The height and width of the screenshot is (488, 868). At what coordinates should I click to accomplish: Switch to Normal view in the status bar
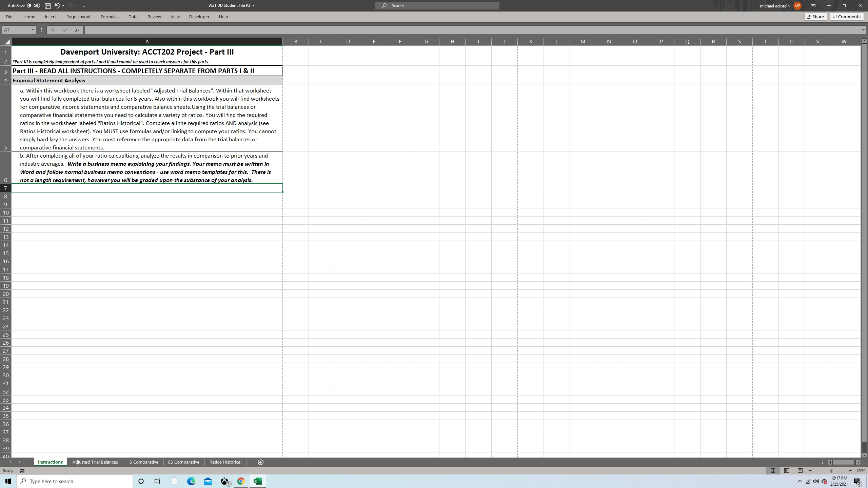click(773, 471)
